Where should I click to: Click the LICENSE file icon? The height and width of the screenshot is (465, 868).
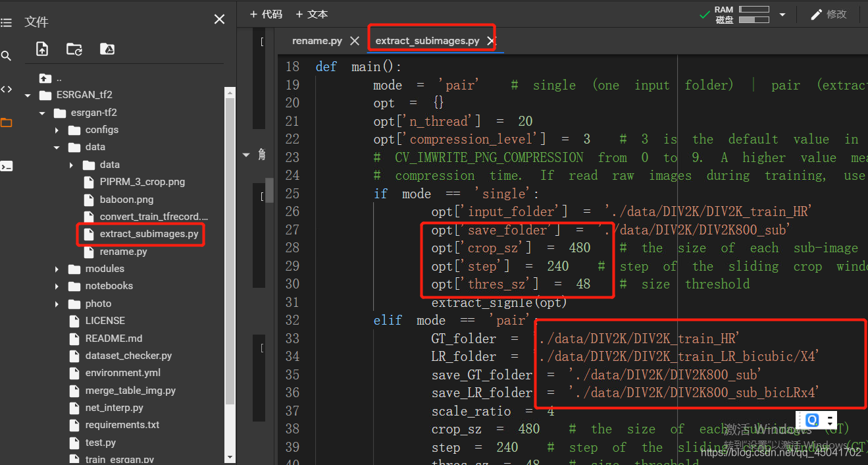[74, 321]
